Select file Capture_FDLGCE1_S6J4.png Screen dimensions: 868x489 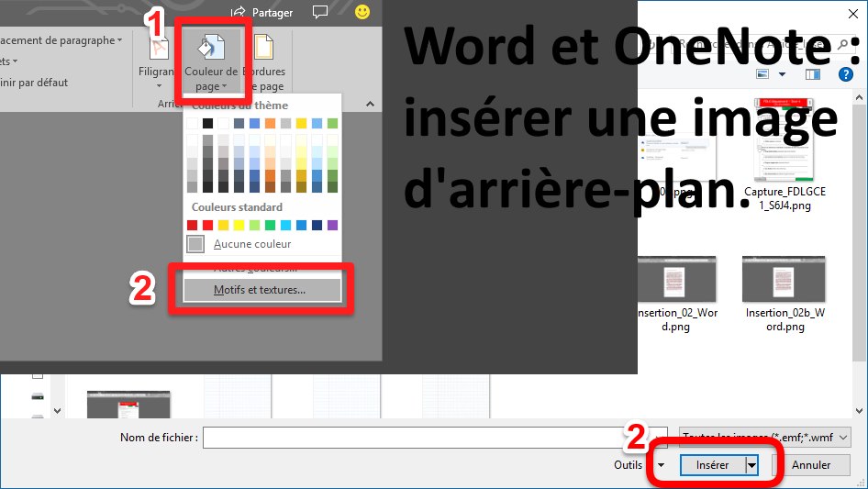coord(785,155)
